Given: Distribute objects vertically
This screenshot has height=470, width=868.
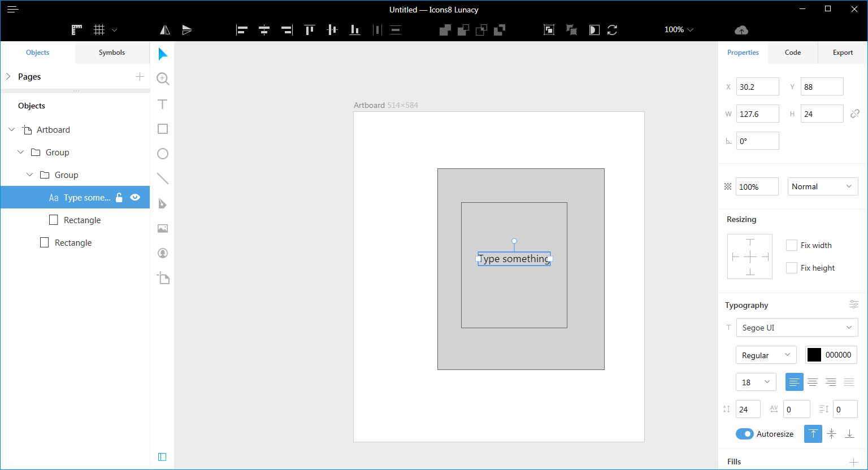Looking at the screenshot, I should point(396,30).
